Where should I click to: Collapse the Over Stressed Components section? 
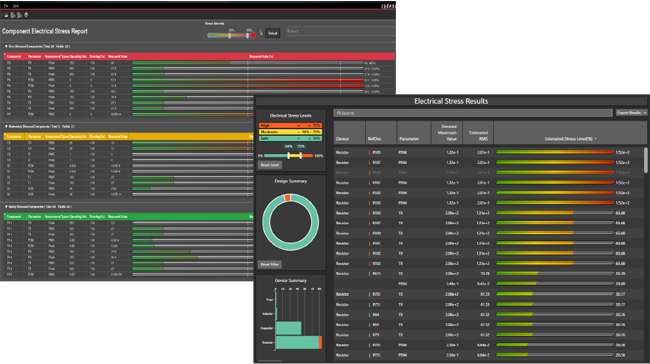click(6, 46)
